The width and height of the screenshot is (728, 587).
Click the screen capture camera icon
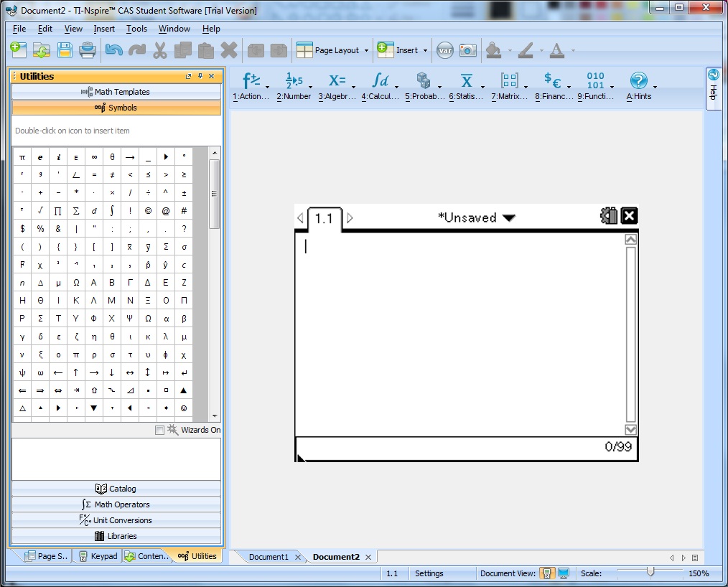click(468, 50)
